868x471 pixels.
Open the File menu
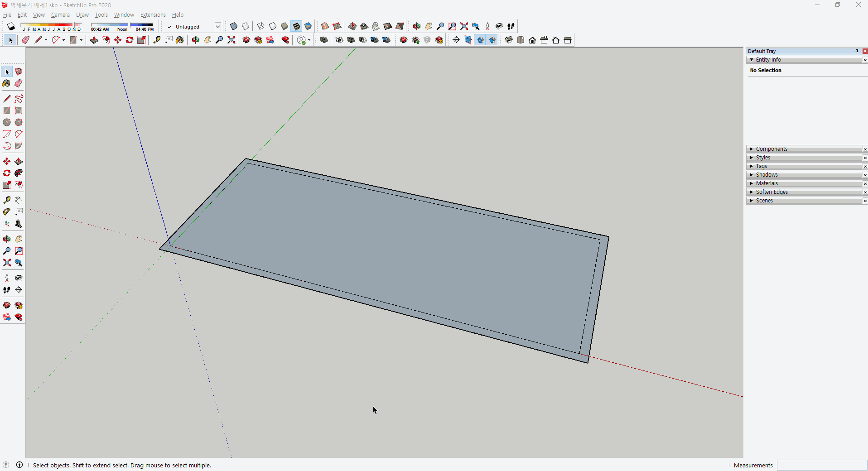click(x=7, y=15)
